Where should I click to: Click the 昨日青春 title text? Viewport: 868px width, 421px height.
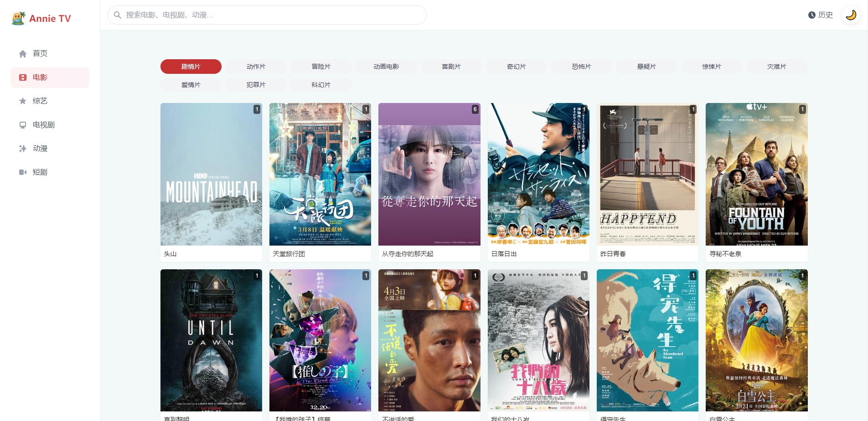613,254
